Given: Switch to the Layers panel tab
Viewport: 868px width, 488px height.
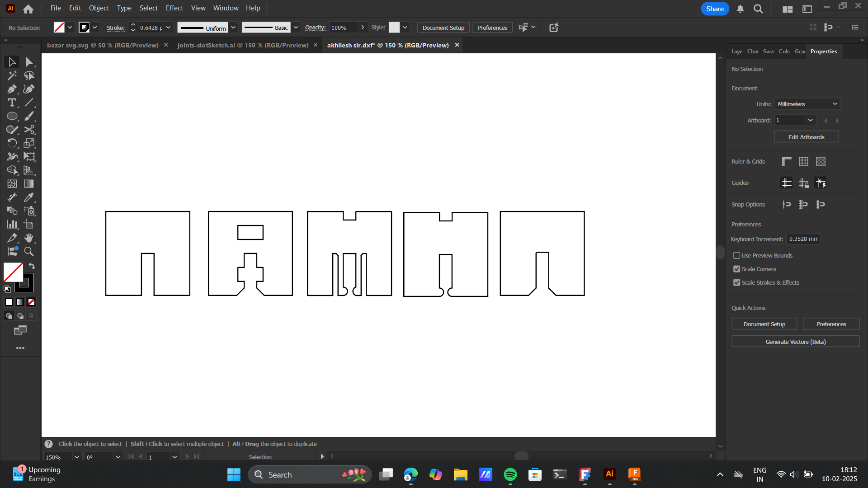Looking at the screenshot, I should point(736,52).
